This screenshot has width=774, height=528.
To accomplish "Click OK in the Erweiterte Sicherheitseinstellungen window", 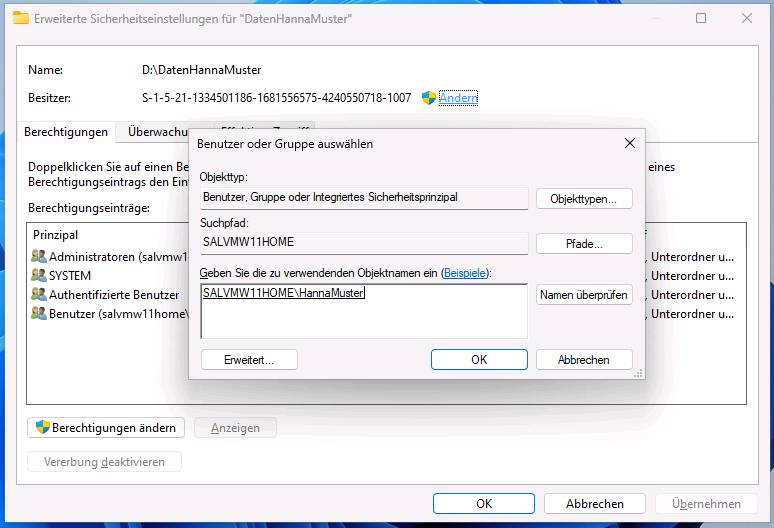I will (484, 503).
